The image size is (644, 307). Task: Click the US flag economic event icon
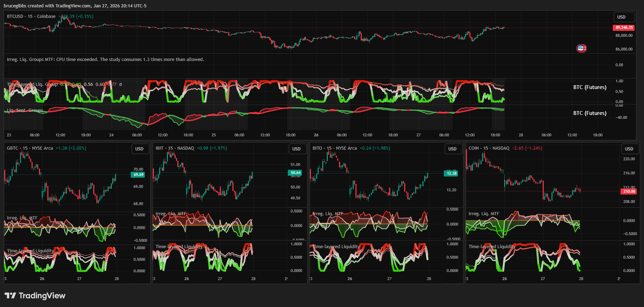coord(581,48)
